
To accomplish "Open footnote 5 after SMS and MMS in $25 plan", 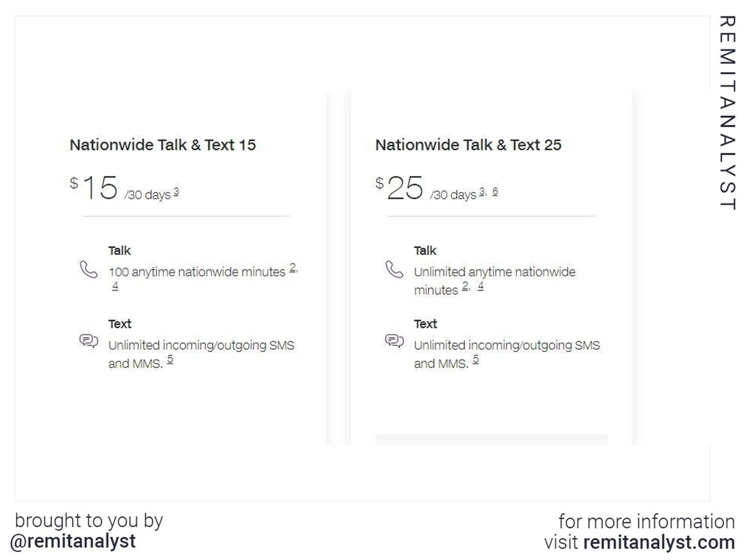I will [x=475, y=360].
